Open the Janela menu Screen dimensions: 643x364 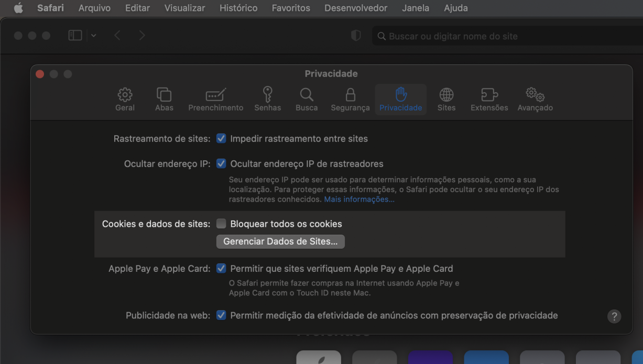(416, 8)
